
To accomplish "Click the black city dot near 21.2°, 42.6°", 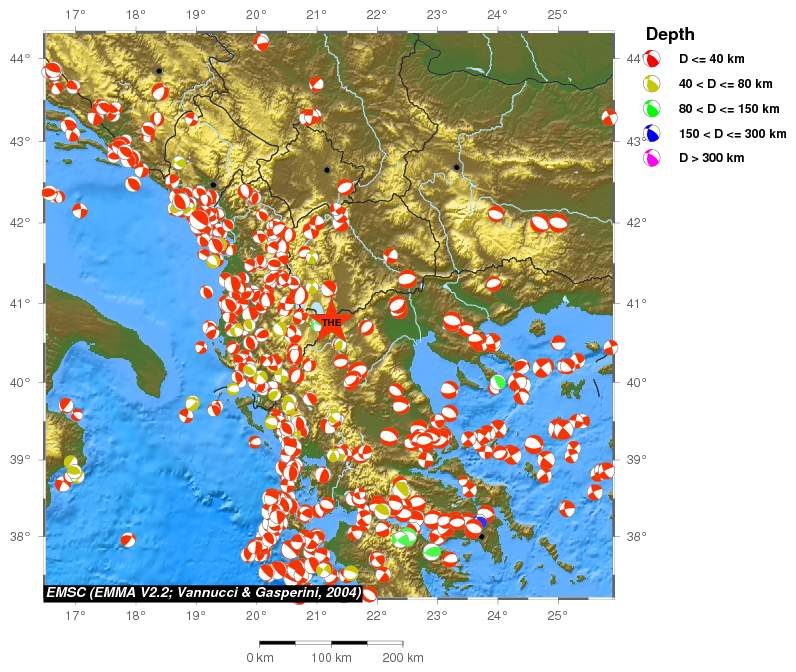I will (327, 170).
